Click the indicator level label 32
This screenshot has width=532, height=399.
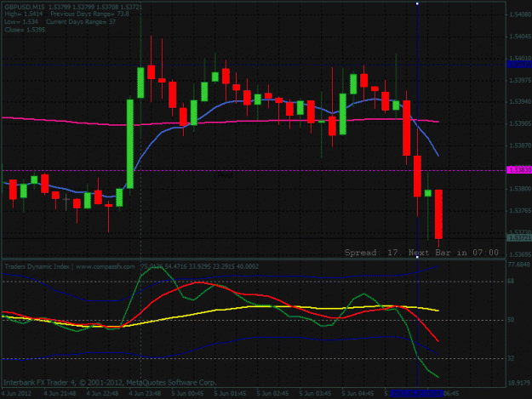pyautogui.click(x=511, y=358)
